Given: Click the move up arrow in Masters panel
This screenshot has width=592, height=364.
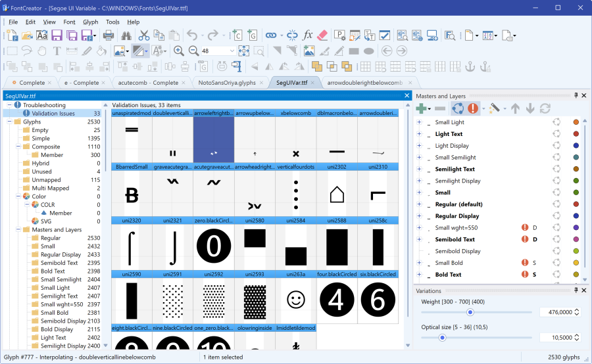Looking at the screenshot, I should (515, 108).
